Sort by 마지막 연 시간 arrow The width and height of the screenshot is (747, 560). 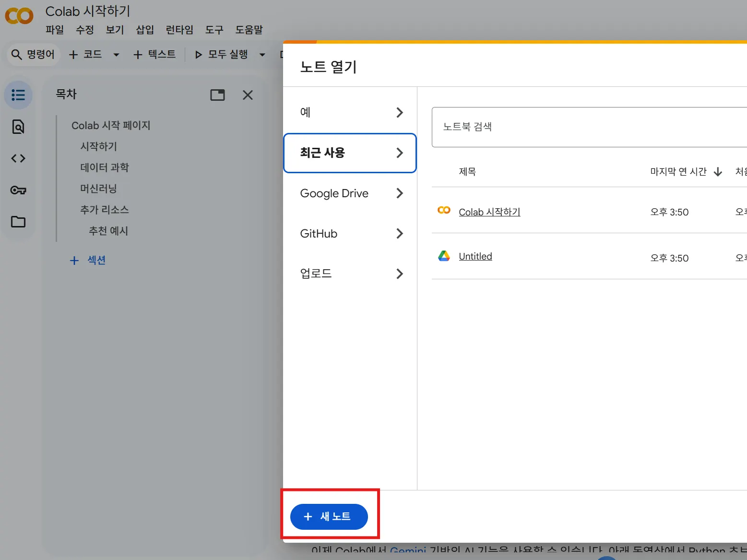(718, 172)
